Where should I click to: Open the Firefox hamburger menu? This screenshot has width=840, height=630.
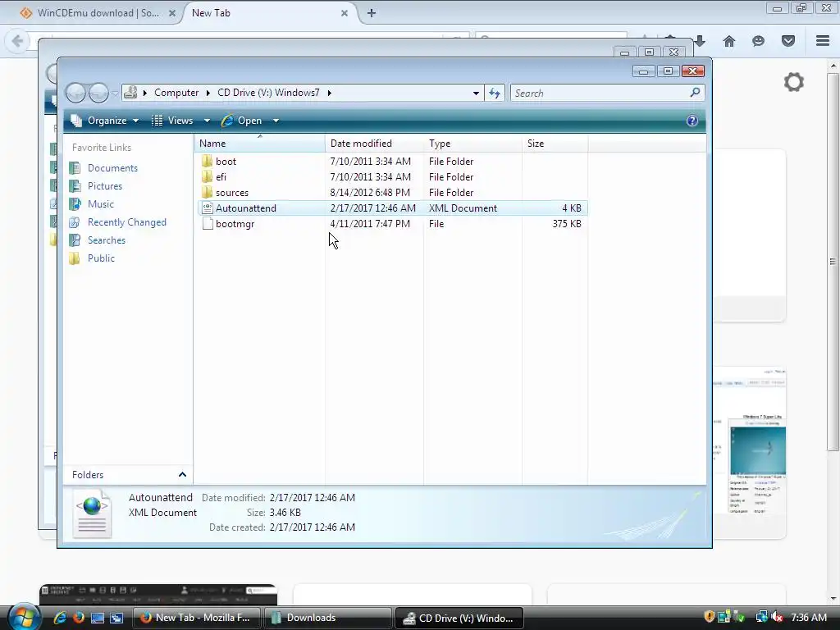coord(823,41)
